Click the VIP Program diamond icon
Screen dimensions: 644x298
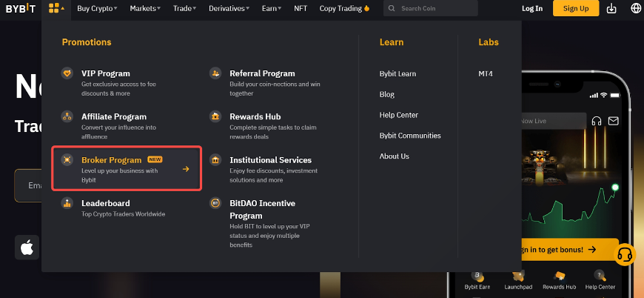(x=67, y=73)
